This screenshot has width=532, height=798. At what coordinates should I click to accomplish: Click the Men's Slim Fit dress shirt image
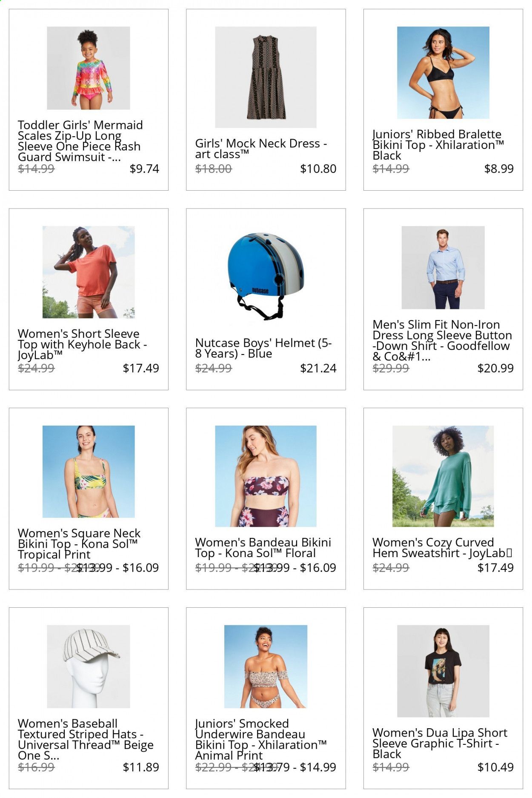[x=443, y=267]
